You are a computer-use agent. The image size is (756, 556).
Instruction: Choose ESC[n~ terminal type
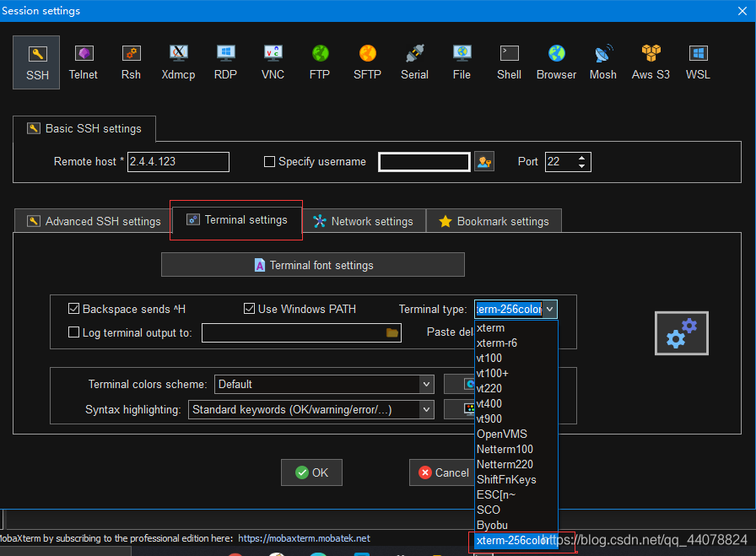[x=516, y=494]
